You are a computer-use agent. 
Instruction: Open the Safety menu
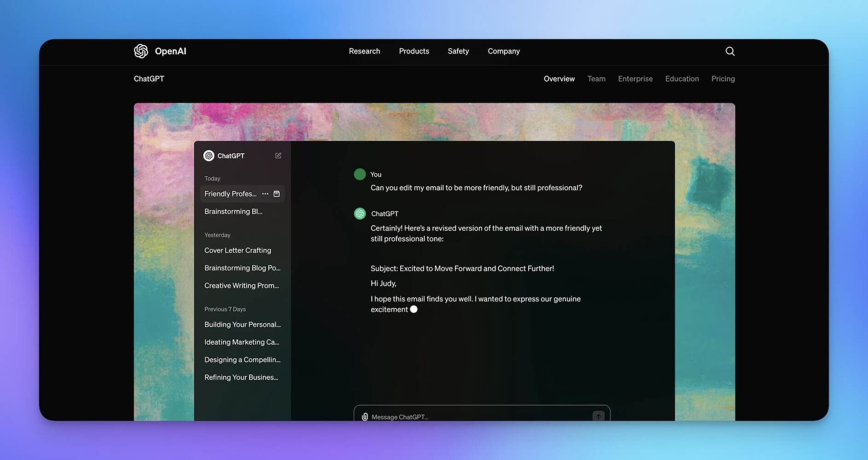pos(458,51)
